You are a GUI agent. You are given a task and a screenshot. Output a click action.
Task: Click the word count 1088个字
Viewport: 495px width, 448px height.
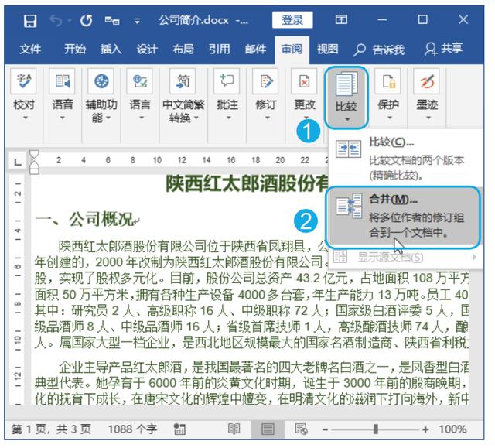[132, 429]
